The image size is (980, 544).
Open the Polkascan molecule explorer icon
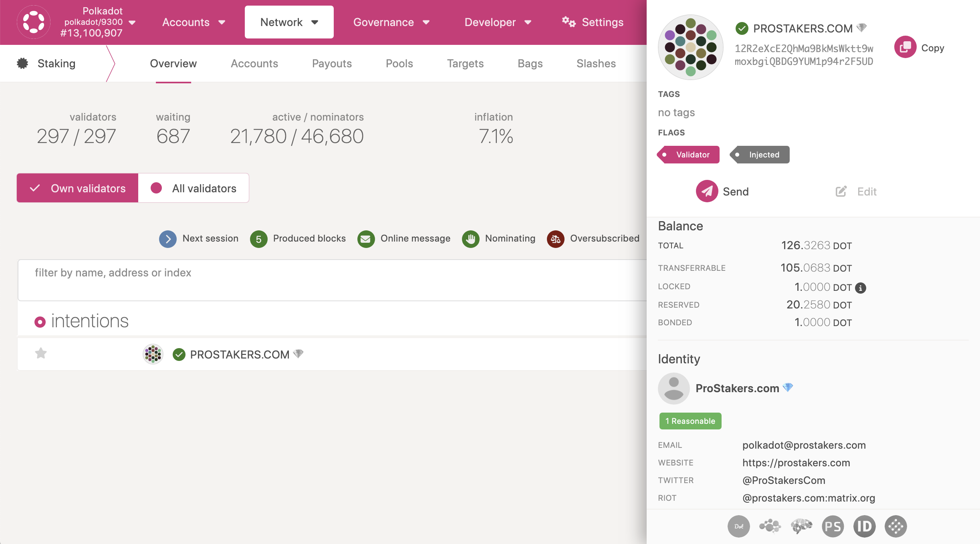coord(770,526)
